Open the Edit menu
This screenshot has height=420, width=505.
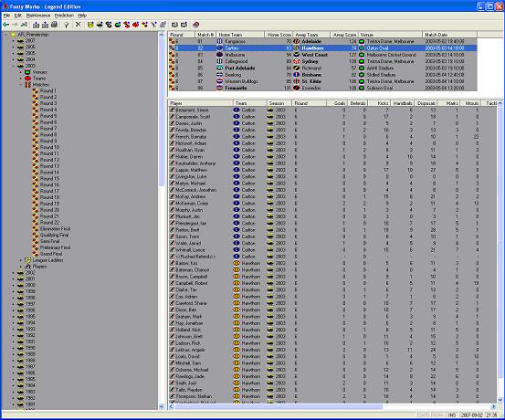(x=17, y=16)
